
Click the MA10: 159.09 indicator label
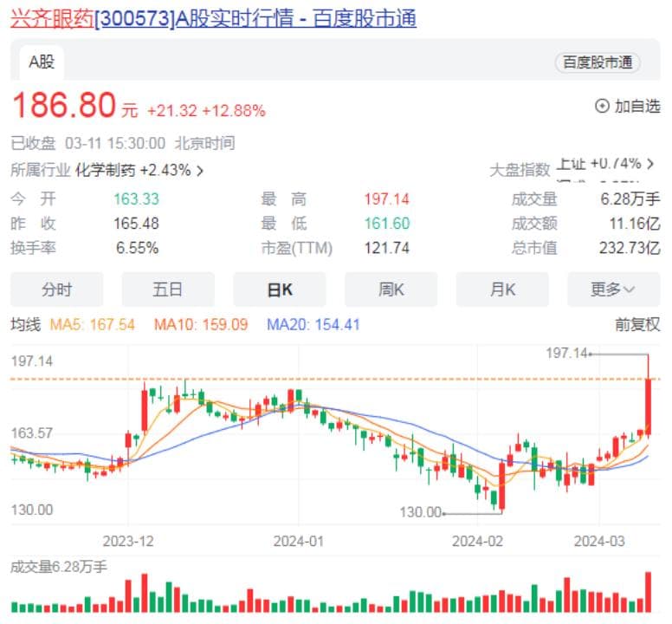(201, 325)
